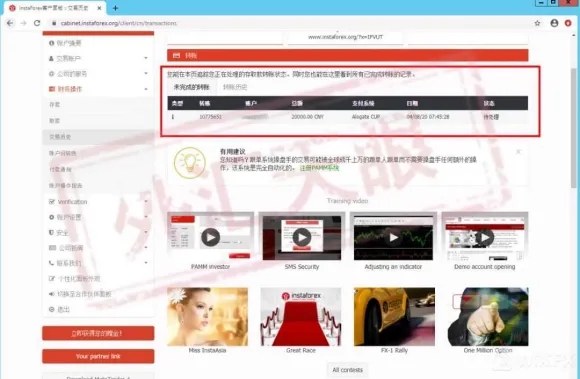
Task: Click the red button above Your partner link
Action: [x=98, y=333]
